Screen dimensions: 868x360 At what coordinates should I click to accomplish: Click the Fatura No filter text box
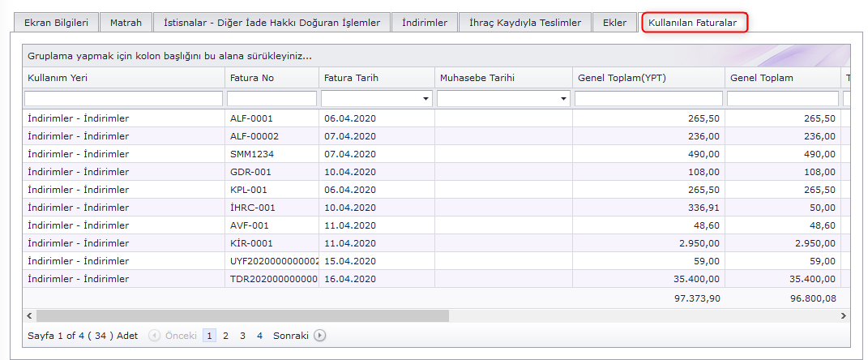click(x=272, y=99)
